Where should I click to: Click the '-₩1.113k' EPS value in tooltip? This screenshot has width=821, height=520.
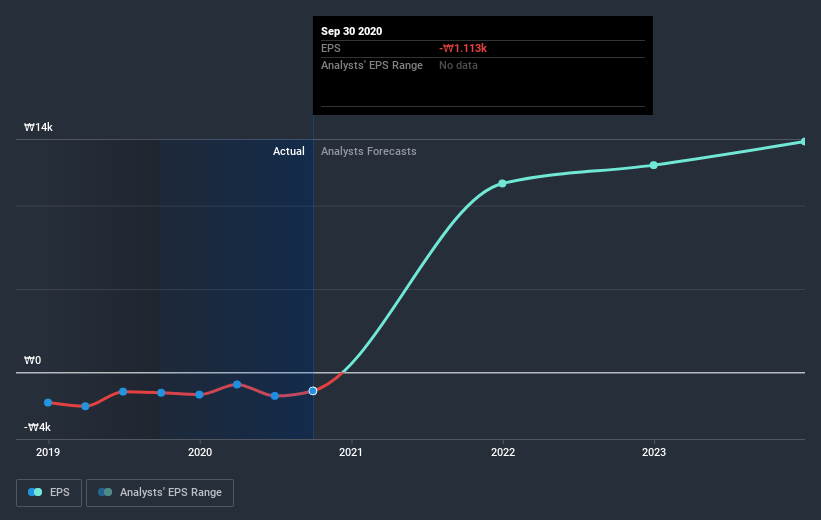pos(463,48)
